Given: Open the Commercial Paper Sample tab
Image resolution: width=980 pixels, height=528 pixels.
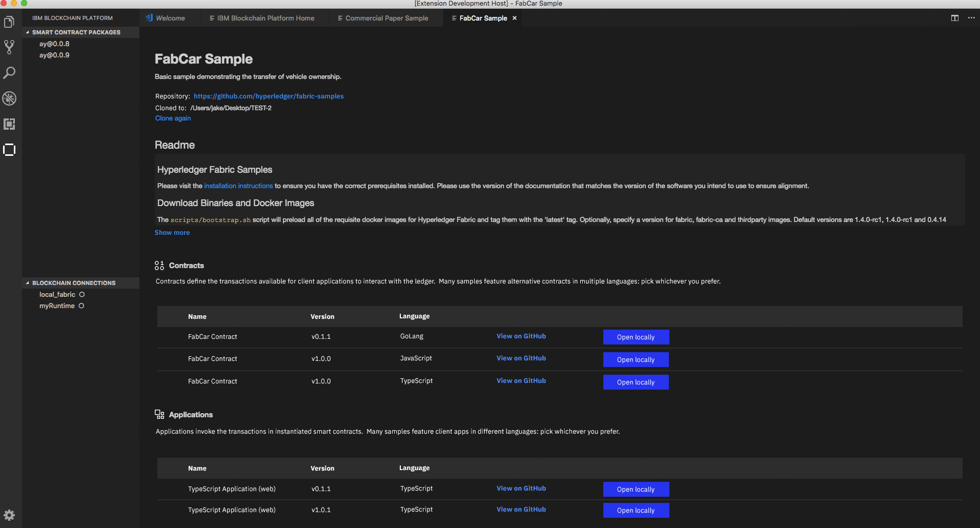Looking at the screenshot, I should (386, 18).
